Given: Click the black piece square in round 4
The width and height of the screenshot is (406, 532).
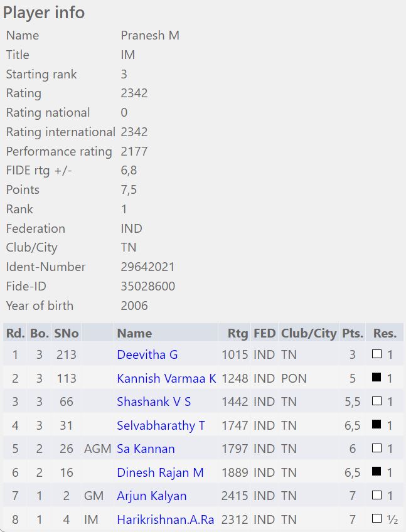Looking at the screenshot, I should point(377,425).
